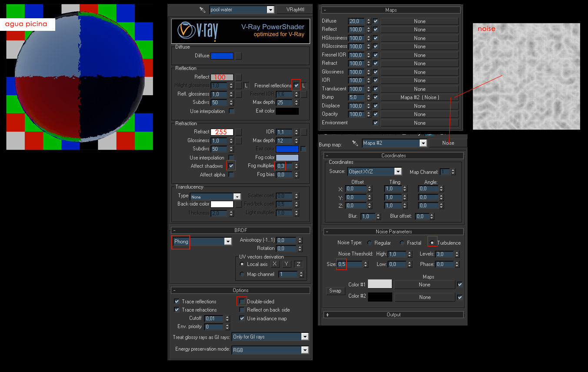The height and width of the screenshot is (372, 588).
Task: Open the Reflect map slot square button
Action: (x=239, y=77)
